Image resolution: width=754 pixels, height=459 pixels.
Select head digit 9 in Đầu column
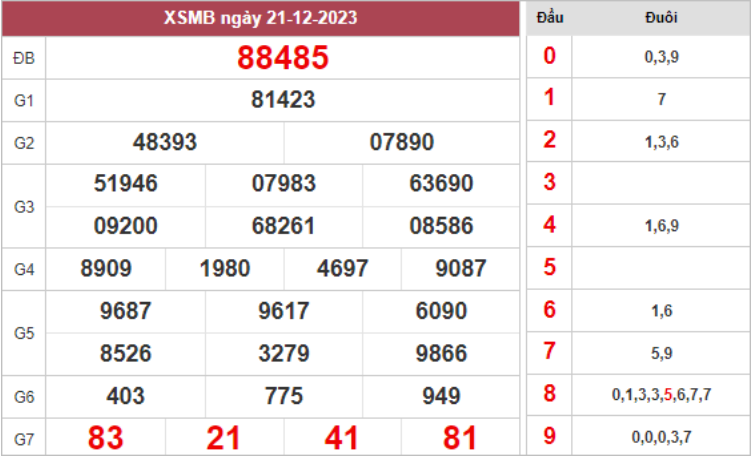click(x=550, y=436)
